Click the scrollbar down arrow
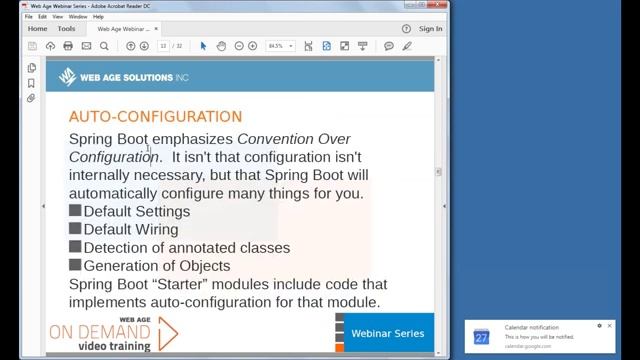The width and height of the screenshot is (640, 360). coord(438,353)
